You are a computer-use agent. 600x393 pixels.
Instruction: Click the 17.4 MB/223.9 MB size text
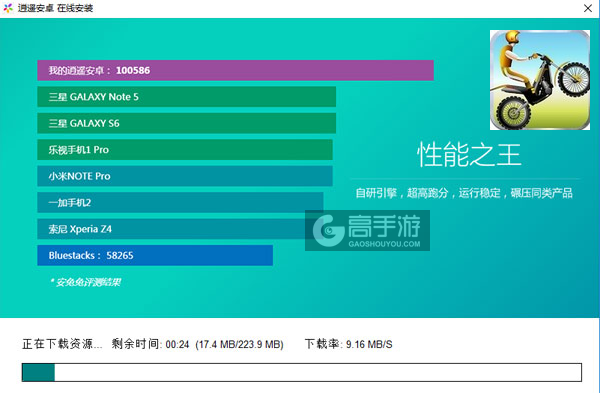pyautogui.click(x=240, y=344)
